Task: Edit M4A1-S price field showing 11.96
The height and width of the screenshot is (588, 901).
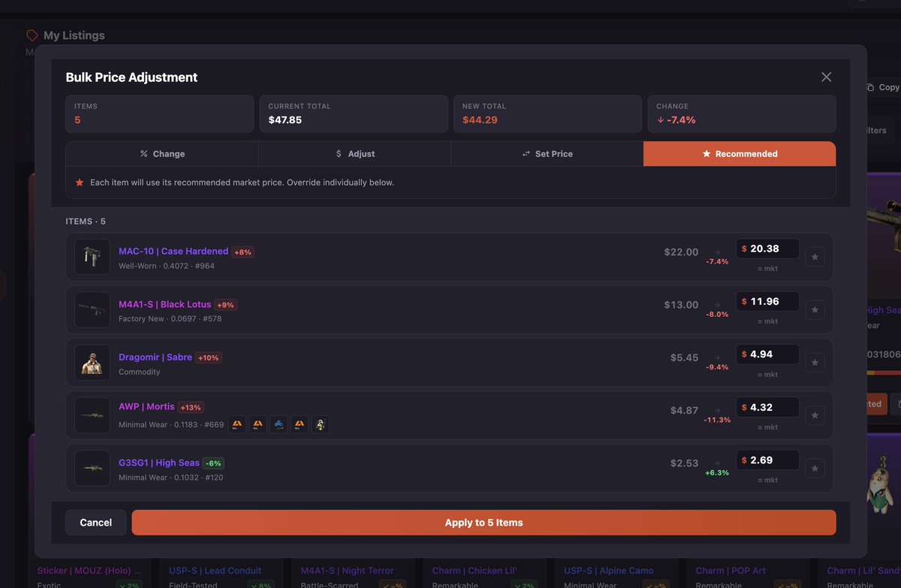Action: [x=767, y=301]
